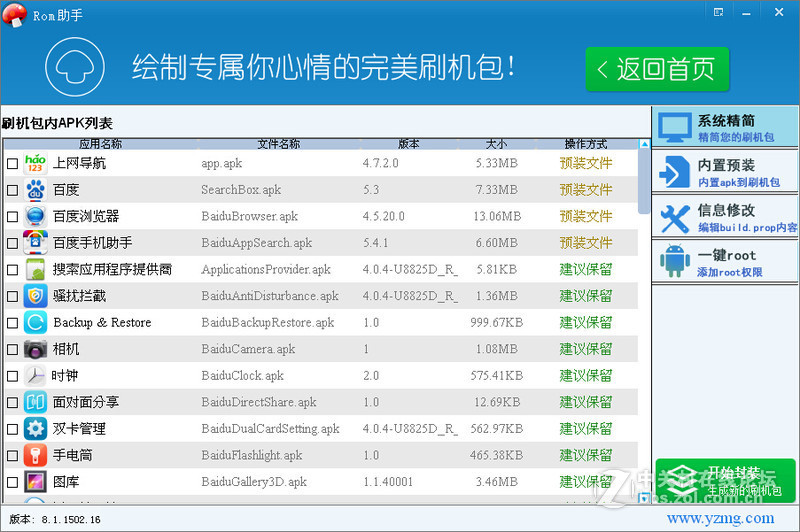Click the 信息修改 wrench tools icon
Viewport: 800px width, 532px height.
point(674,218)
